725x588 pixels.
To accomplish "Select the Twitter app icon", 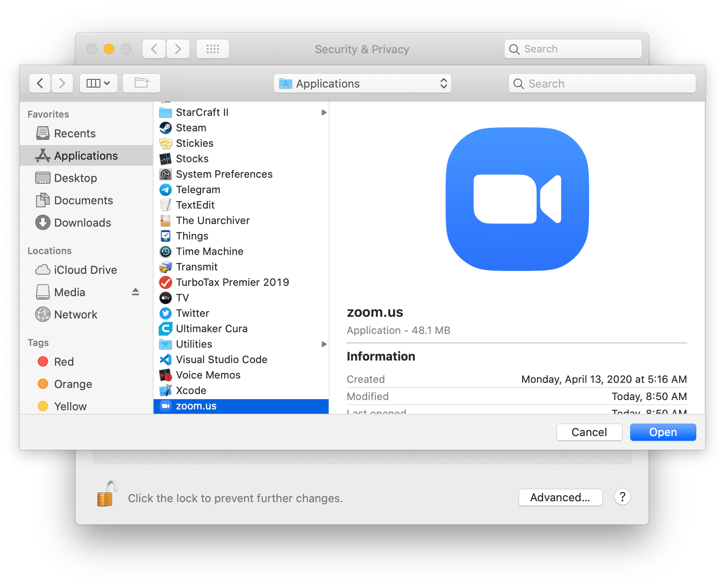I will [166, 313].
